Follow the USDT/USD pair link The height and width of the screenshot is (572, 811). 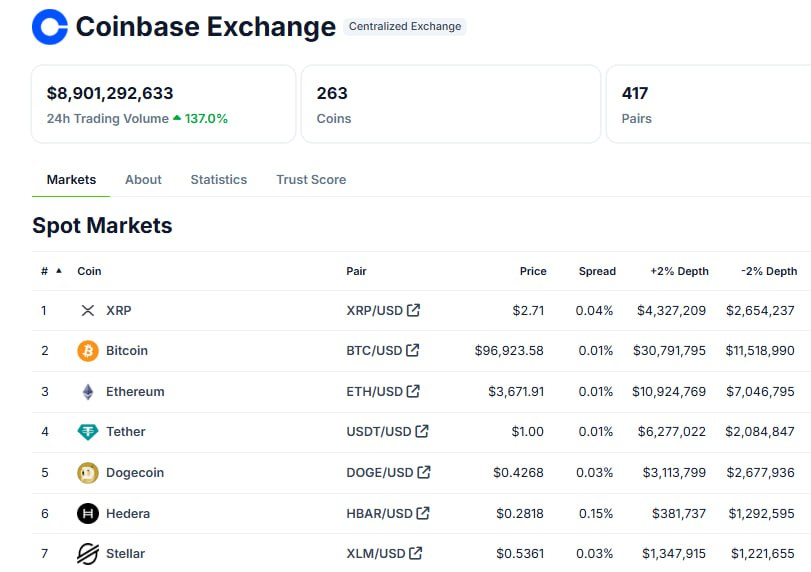click(x=379, y=431)
